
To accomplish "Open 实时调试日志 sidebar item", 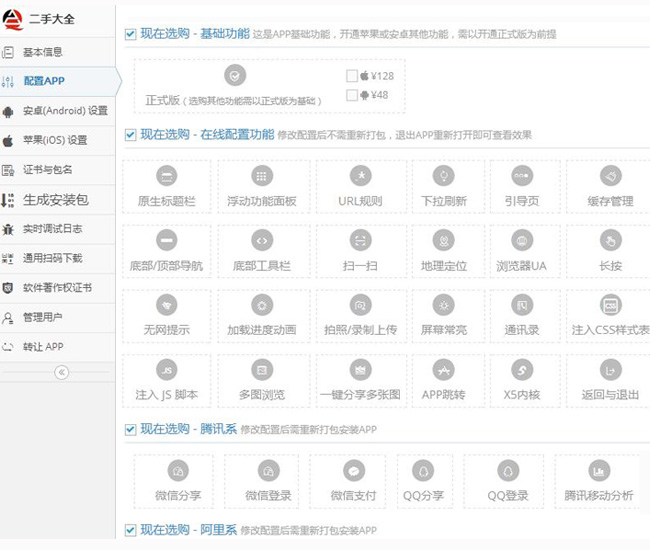I will tap(58, 229).
